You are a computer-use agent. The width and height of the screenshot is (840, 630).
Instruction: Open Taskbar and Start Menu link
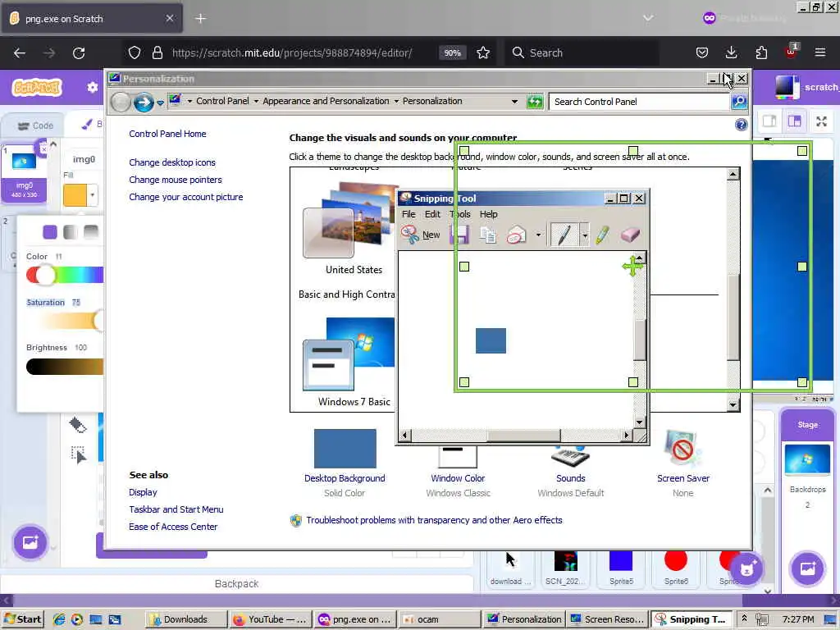click(176, 509)
